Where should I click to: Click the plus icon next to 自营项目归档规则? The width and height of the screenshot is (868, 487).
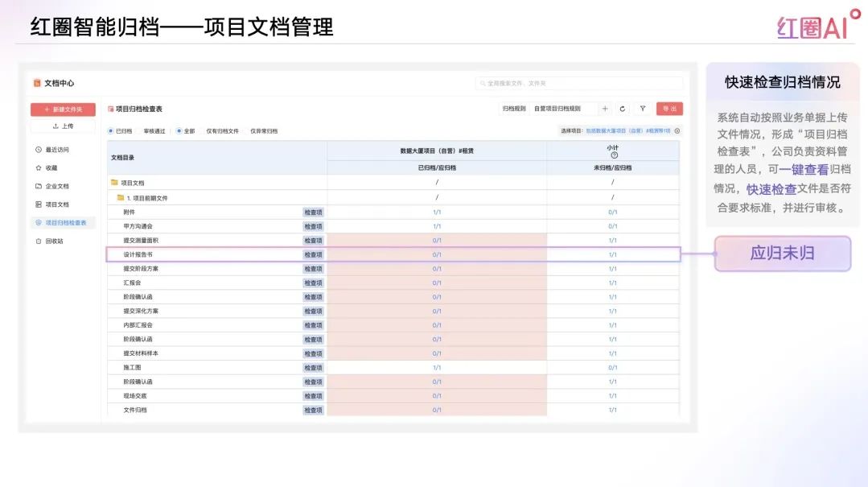[605, 109]
